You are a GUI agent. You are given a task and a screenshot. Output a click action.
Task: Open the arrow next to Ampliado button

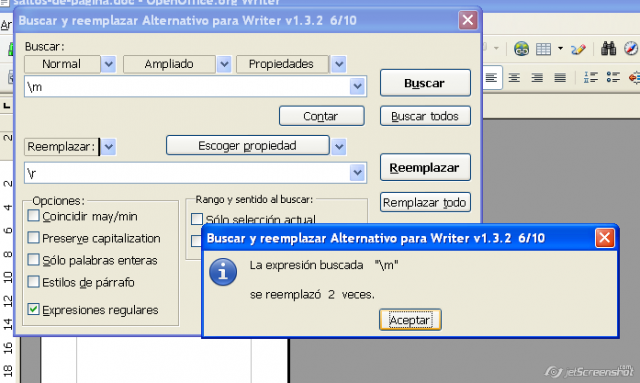[224, 64]
